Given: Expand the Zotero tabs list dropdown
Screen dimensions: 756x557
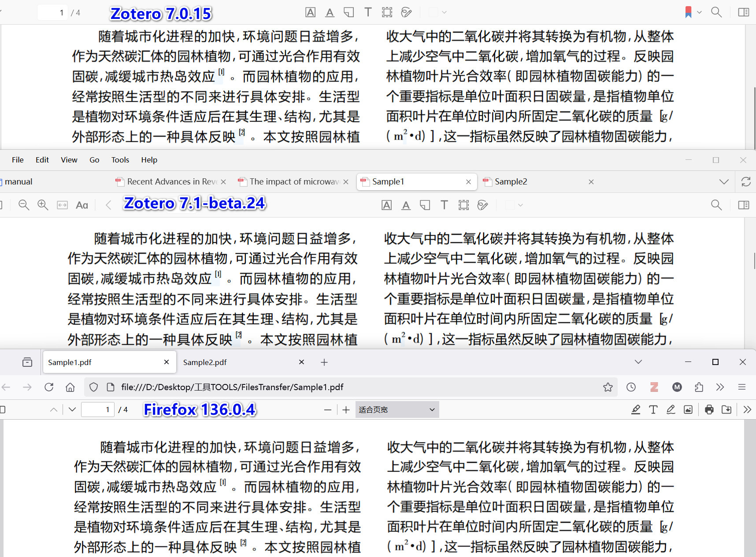Looking at the screenshot, I should (x=723, y=181).
